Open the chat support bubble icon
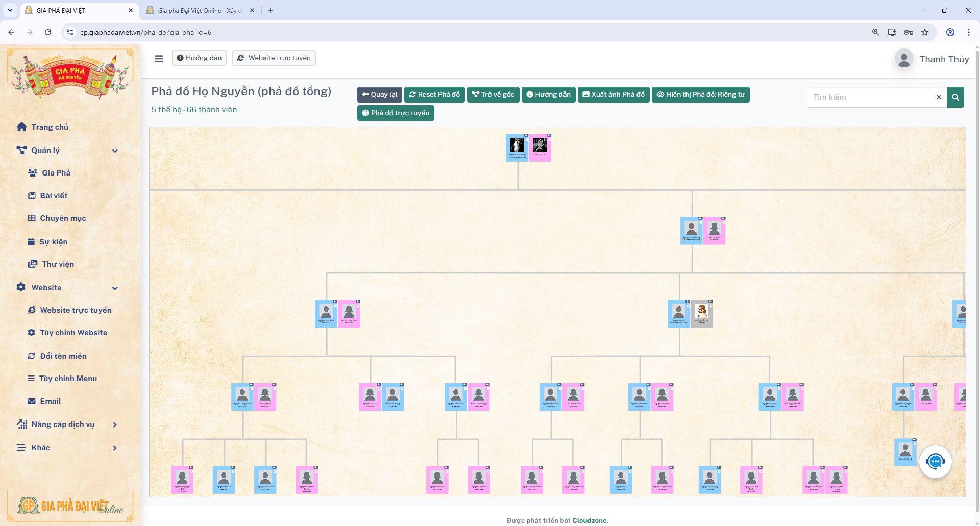The width and height of the screenshot is (980, 526). tap(935, 462)
